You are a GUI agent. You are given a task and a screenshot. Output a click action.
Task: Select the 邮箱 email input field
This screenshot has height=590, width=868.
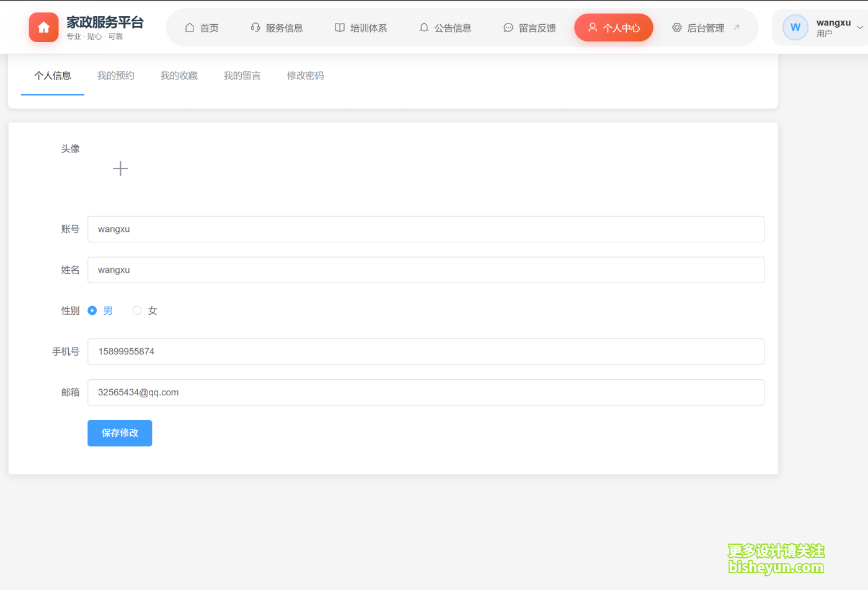[425, 392]
